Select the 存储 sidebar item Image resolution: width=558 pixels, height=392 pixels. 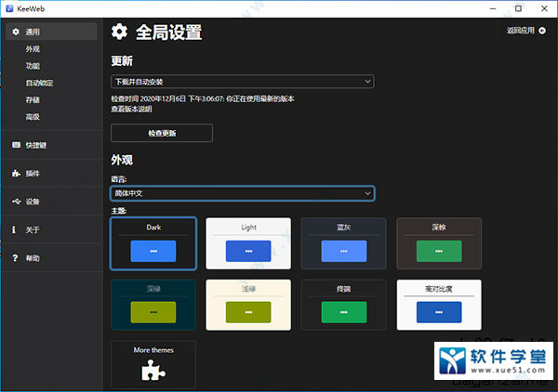pos(33,100)
